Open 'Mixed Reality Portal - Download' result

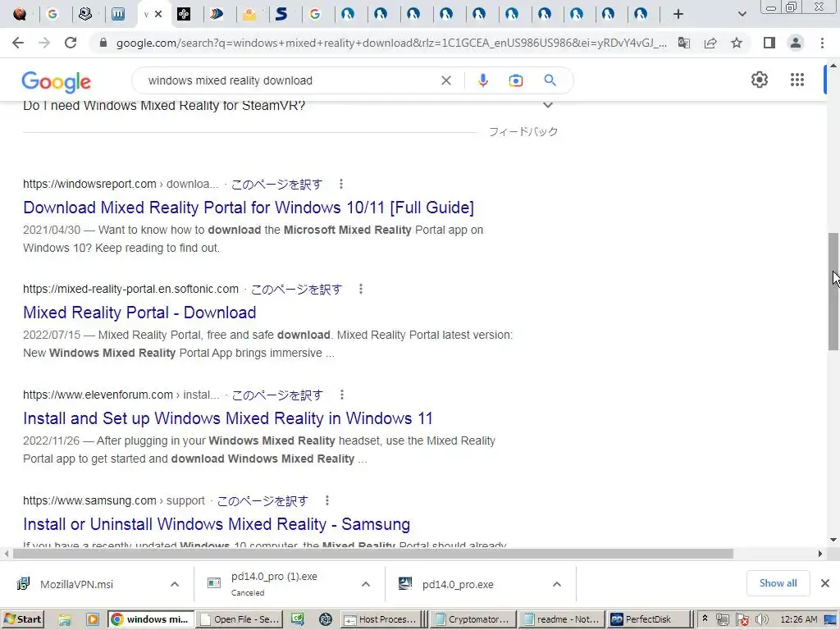[x=139, y=313]
